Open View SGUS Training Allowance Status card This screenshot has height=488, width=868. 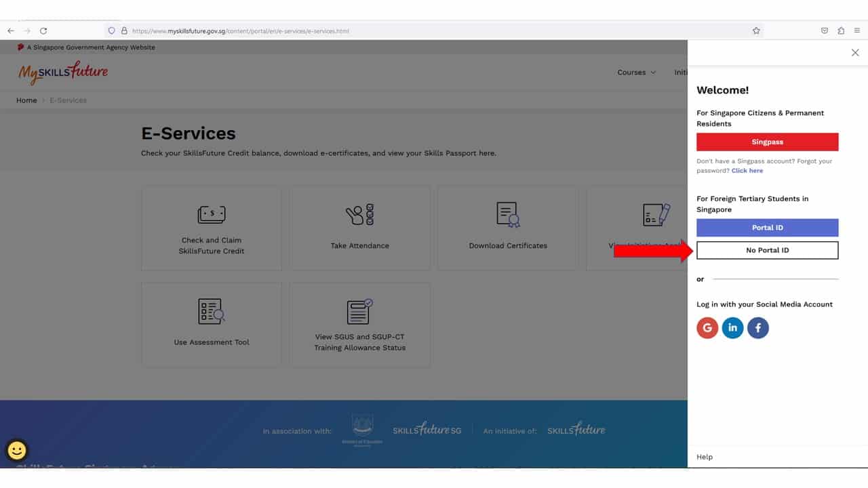click(x=360, y=325)
